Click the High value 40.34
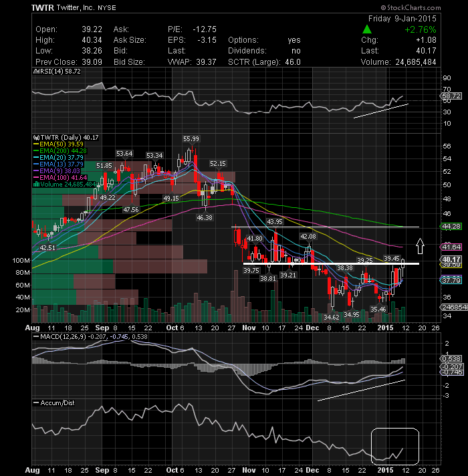 coord(92,40)
